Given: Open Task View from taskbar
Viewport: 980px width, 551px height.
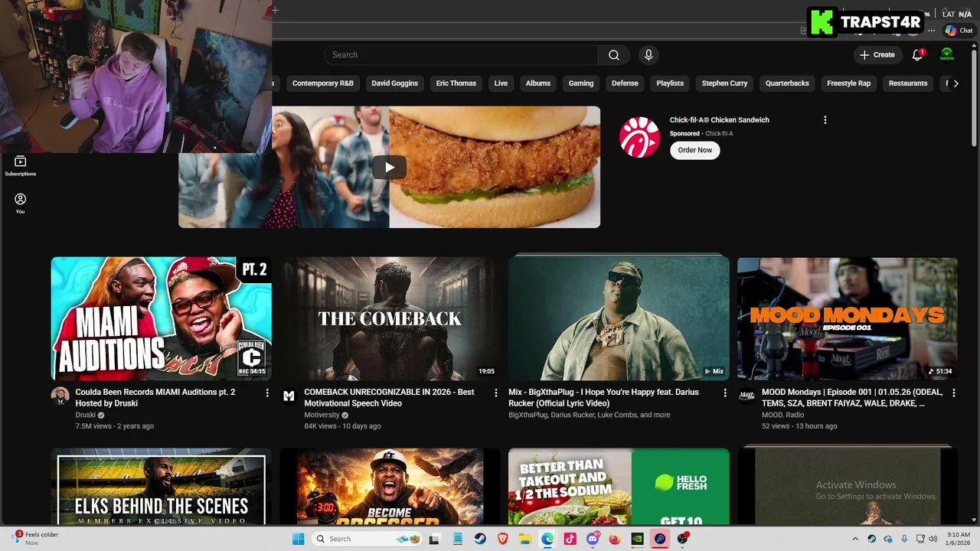Looking at the screenshot, I should coord(435,539).
